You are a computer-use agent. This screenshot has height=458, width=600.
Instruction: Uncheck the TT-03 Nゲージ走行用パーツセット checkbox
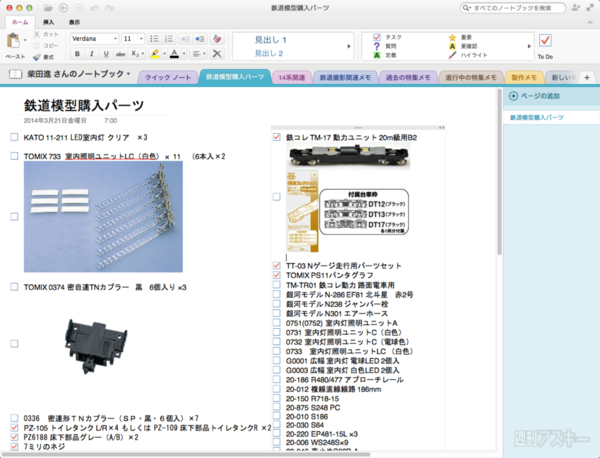pyautogui.click(x=276, y=265)
